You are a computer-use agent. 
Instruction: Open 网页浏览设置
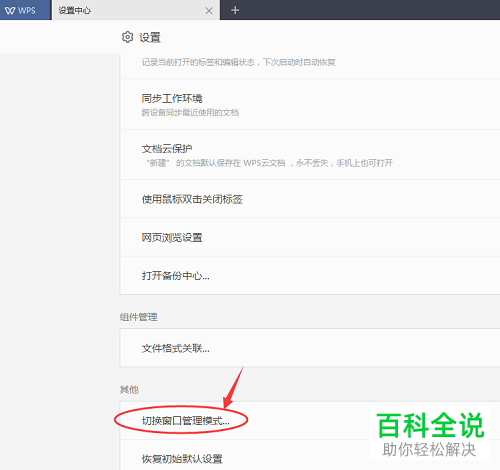310,237
